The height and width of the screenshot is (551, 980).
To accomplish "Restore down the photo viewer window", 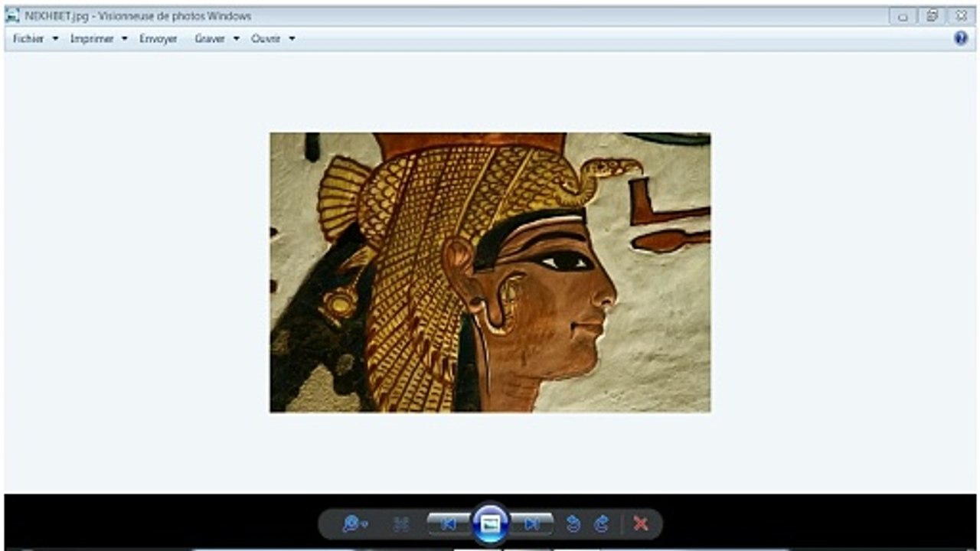I will (x=932, y=16).
